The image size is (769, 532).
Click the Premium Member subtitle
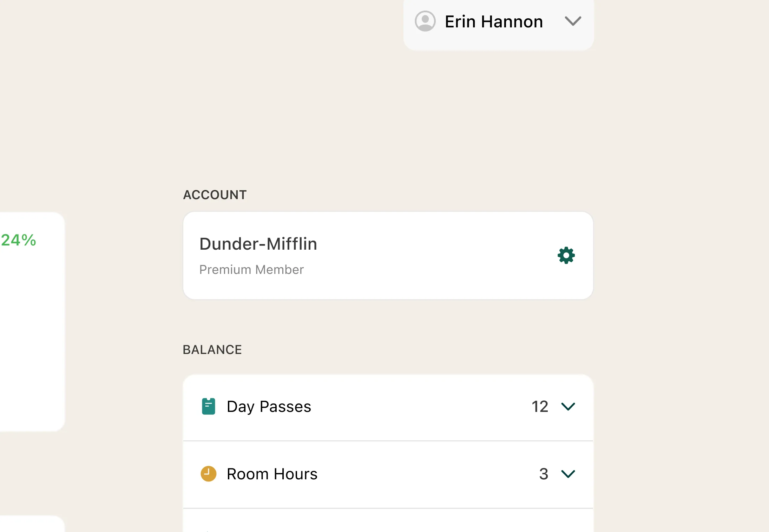251,270
